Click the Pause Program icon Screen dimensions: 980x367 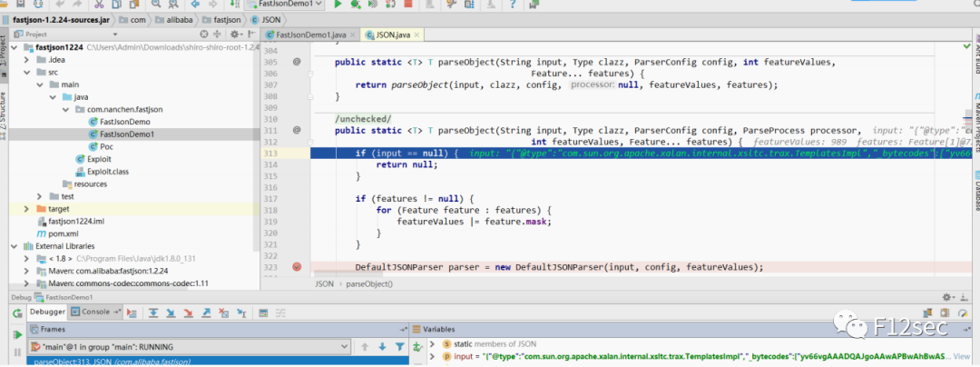coord(17,352)
